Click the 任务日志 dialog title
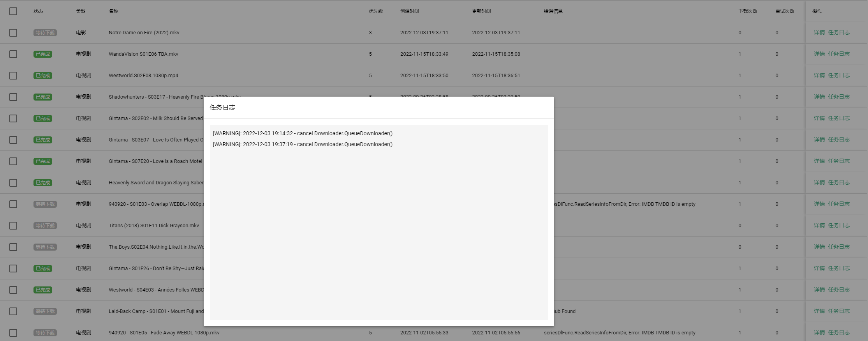The width and height of the screenshot is (868, 341). coord(222,108)
